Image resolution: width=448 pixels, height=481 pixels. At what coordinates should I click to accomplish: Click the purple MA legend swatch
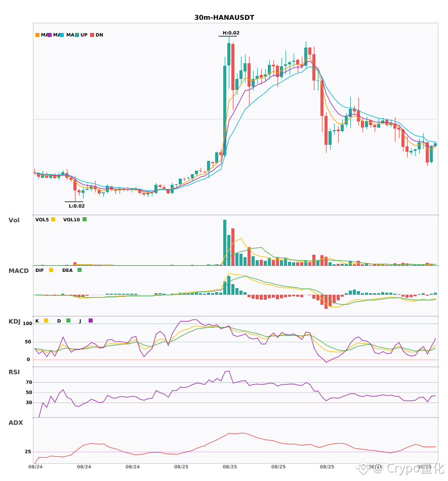tap(50, 35)
